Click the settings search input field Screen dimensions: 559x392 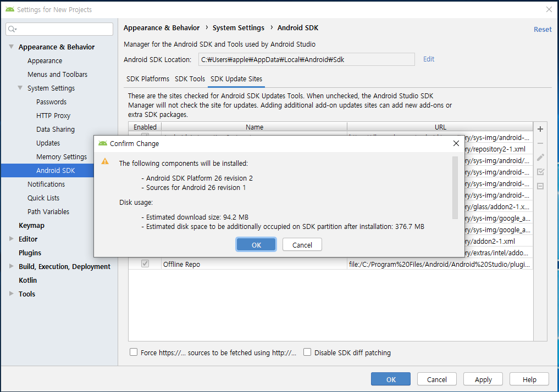(59, 29)
